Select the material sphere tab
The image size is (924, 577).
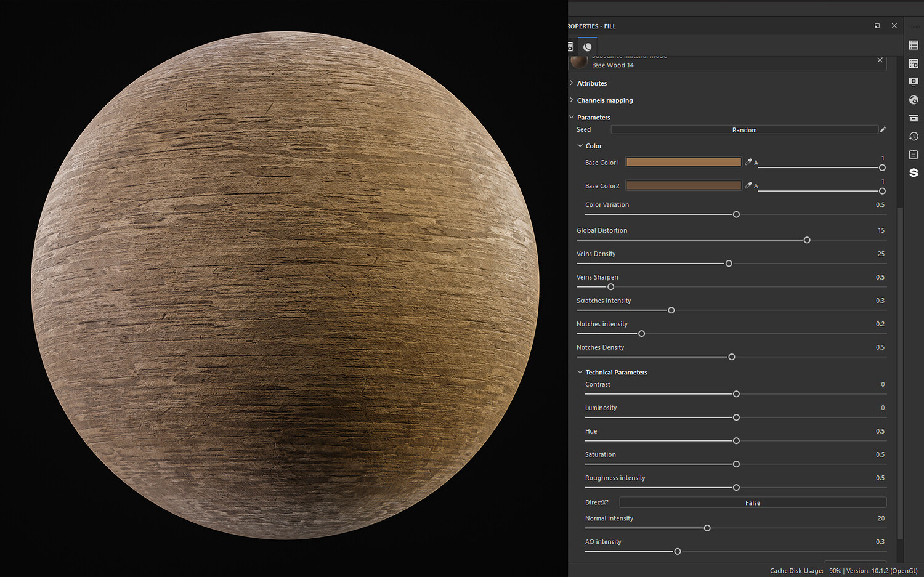588,47
